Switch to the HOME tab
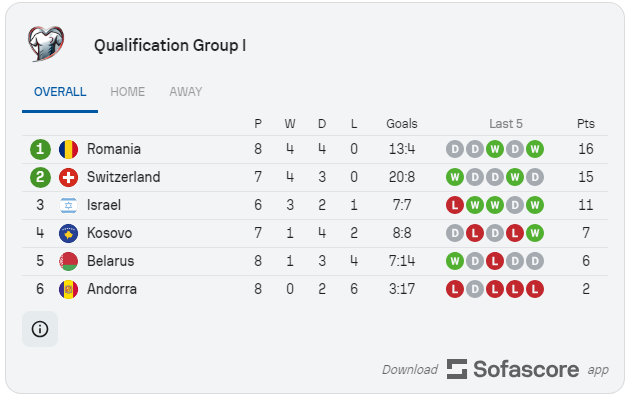 click(127, 92)
